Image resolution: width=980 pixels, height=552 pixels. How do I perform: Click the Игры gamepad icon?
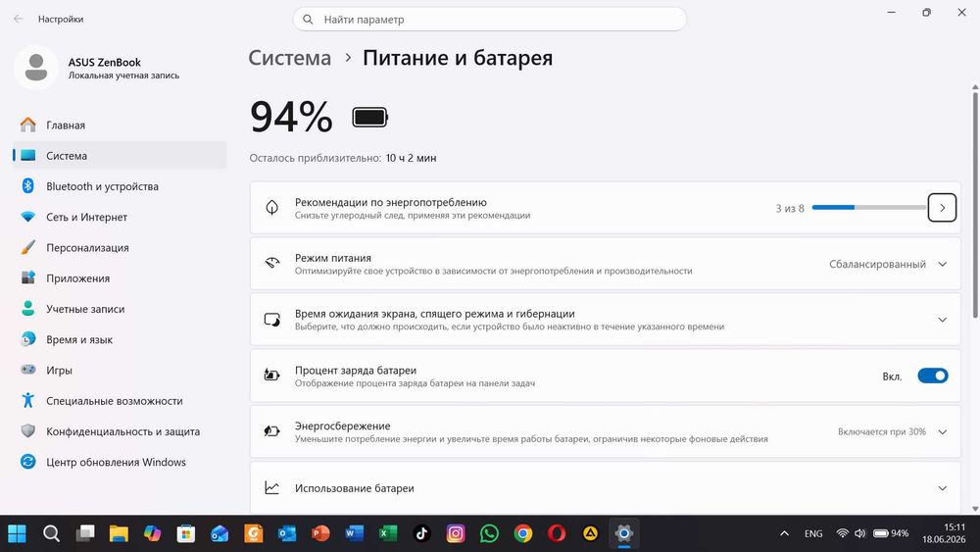click(28, 370)
